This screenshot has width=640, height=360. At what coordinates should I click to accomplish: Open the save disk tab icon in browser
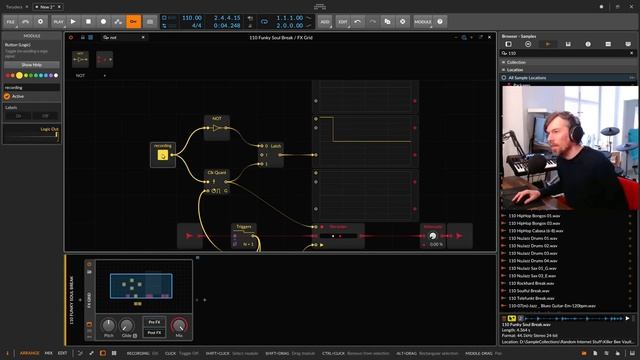pyautogui.click(x=568, y=44)
